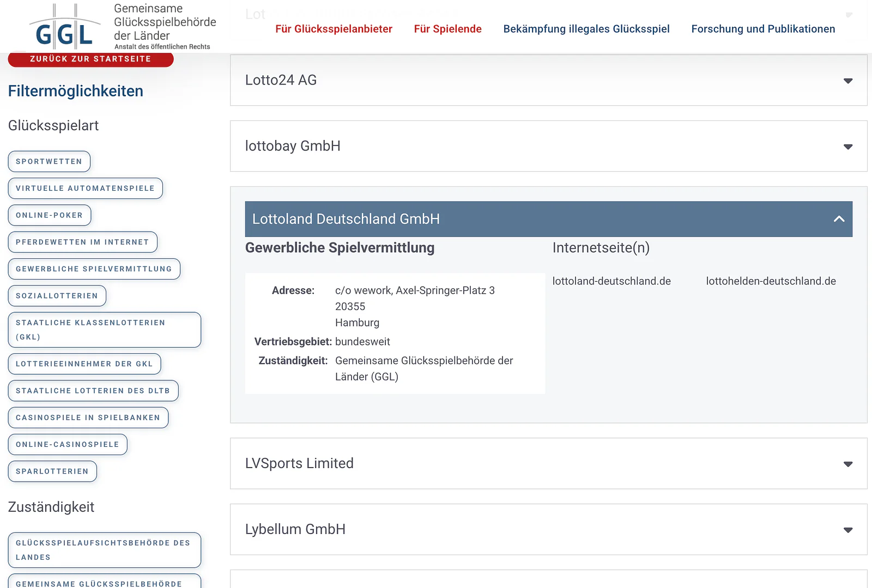Image resolution: width=872 pixels, height=588 pixels.
Task: Expand the Lotto24 AG entry arrow
Action: click(x=848, y=81)
